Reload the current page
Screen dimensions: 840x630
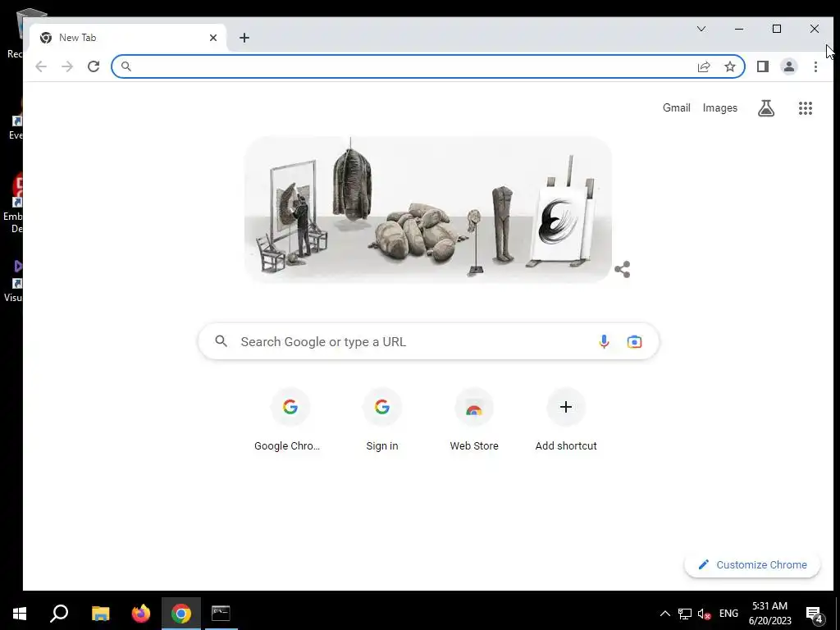[94, 66]
